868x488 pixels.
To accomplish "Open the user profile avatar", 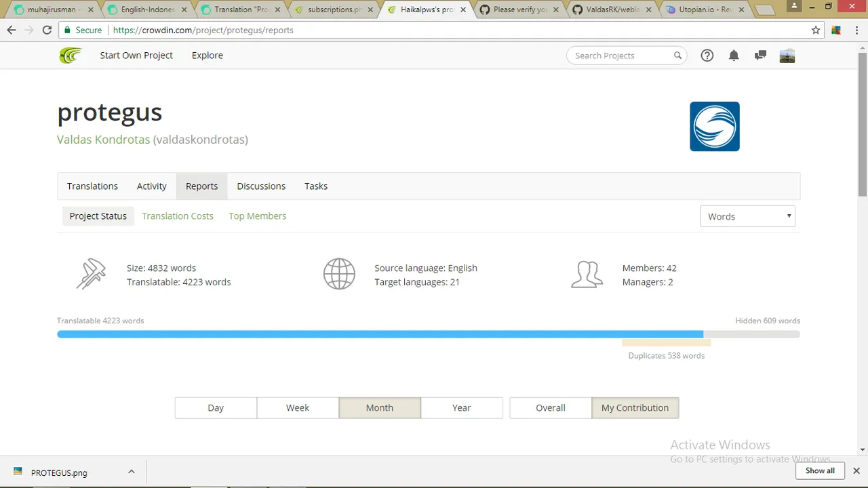I will 787,56.
